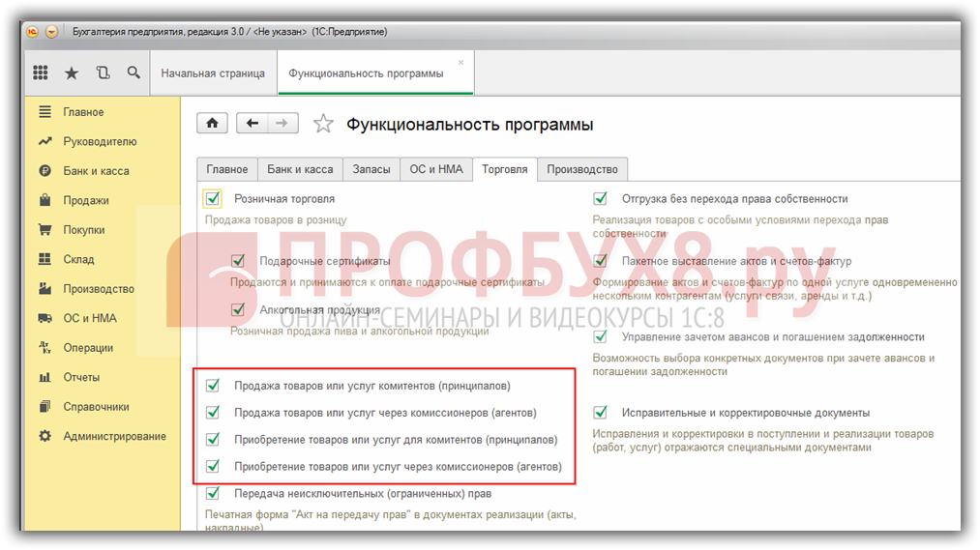Open the Продажи section in sidebar
The image size is (980, 550).
click(x=86, y=201)
